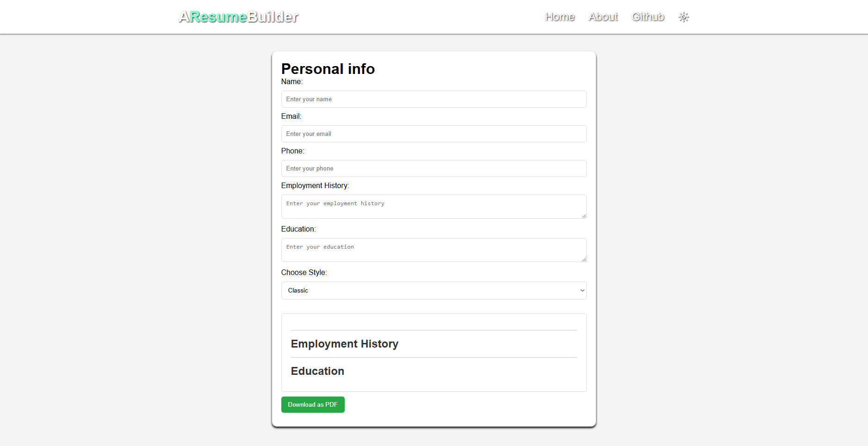Go to the About page
868x446 pixels.
[x=603, y=17]
